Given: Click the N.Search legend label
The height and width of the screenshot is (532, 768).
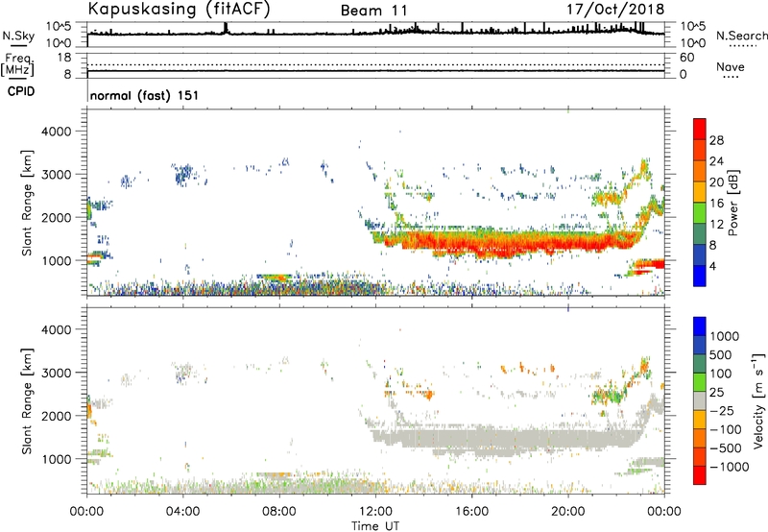Looking at the screenshot, I should [741, 36].
